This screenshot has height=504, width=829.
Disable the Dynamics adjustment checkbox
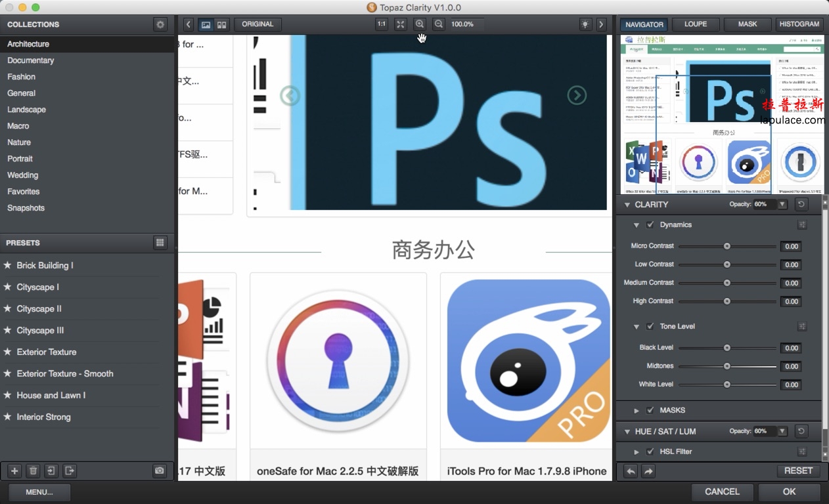click(x=650, y=224)
